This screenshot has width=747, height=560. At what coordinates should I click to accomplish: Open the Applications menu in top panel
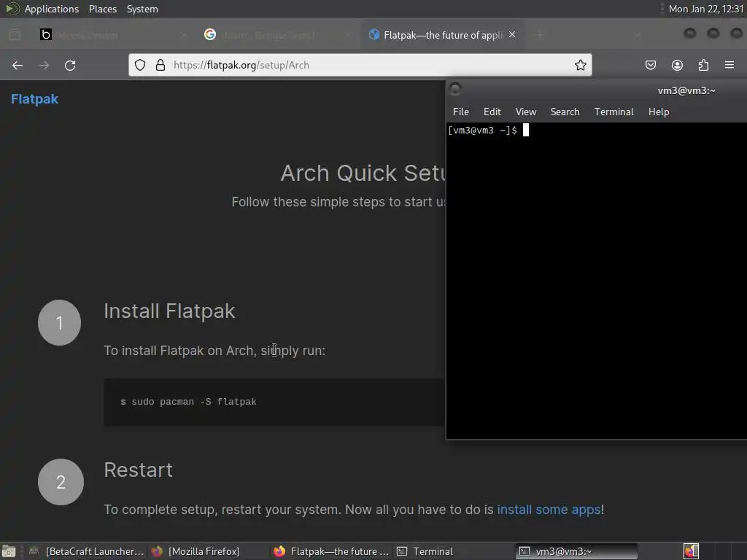pos(52,9)
